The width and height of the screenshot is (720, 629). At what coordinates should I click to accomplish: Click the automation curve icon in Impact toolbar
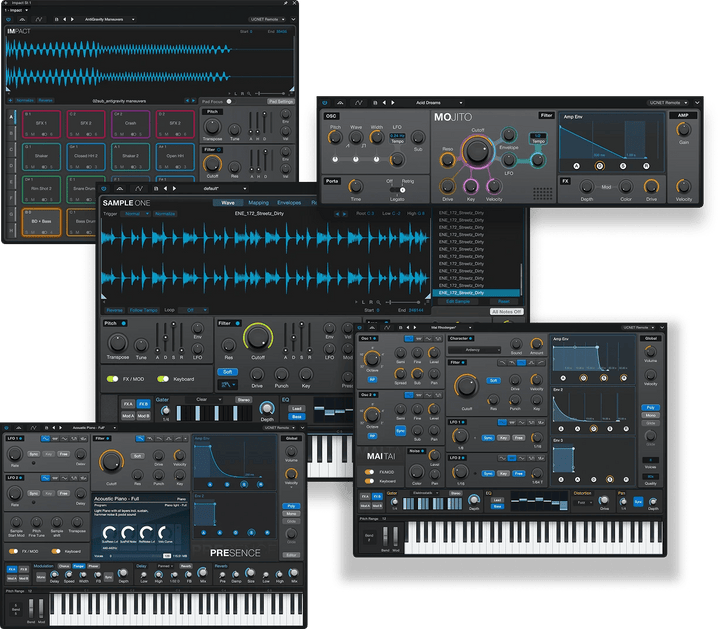pos(39,19)
